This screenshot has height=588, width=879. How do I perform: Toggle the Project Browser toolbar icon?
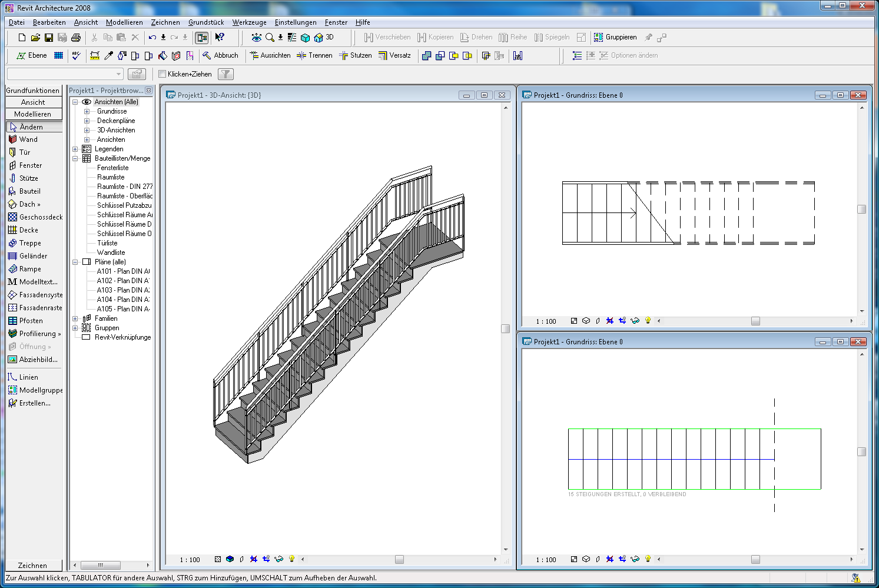click(202, 37)
